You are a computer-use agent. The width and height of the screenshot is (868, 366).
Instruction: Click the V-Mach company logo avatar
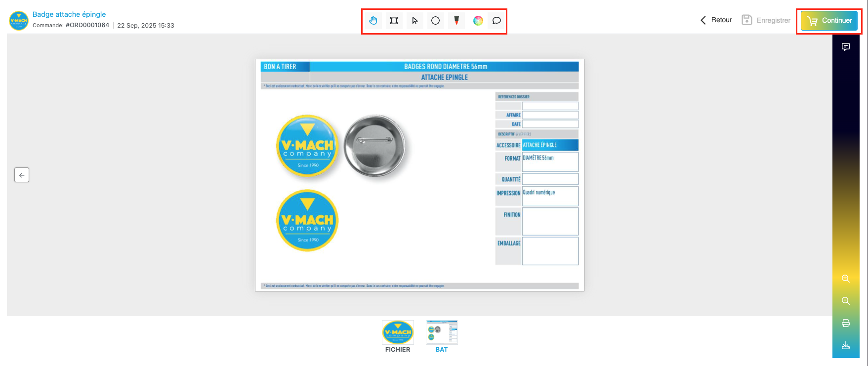[19, 21]
